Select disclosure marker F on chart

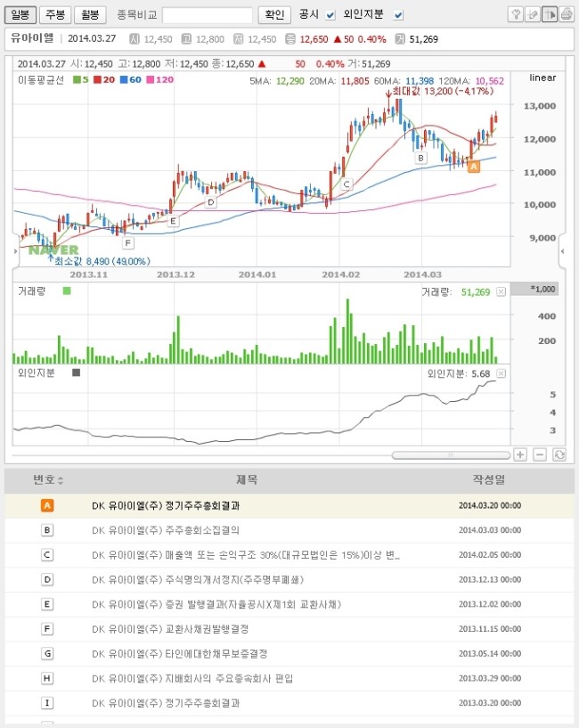(x=127, y=243)
